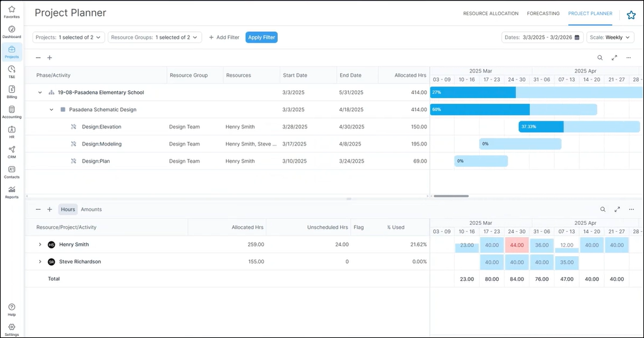Expand the Henry Smith resource row
Screen dimensions: 644x338
tap(40, 245)
